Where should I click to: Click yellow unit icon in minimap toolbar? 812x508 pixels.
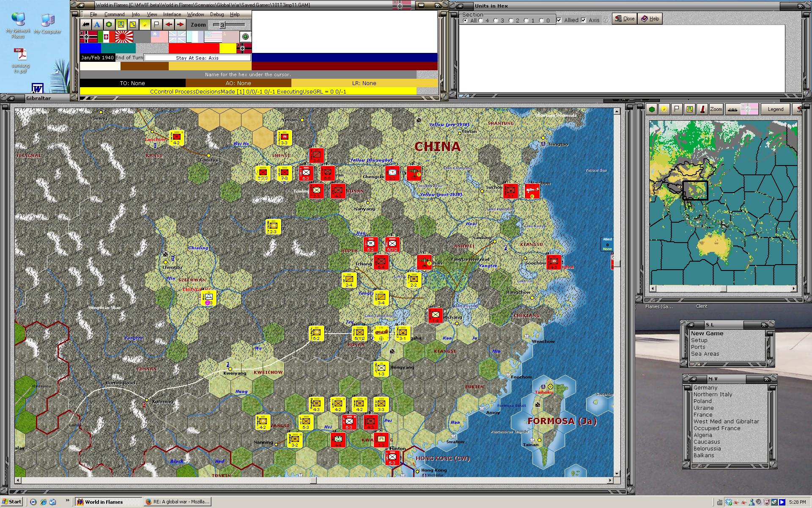pyautogui.click(x=690, y=109)
